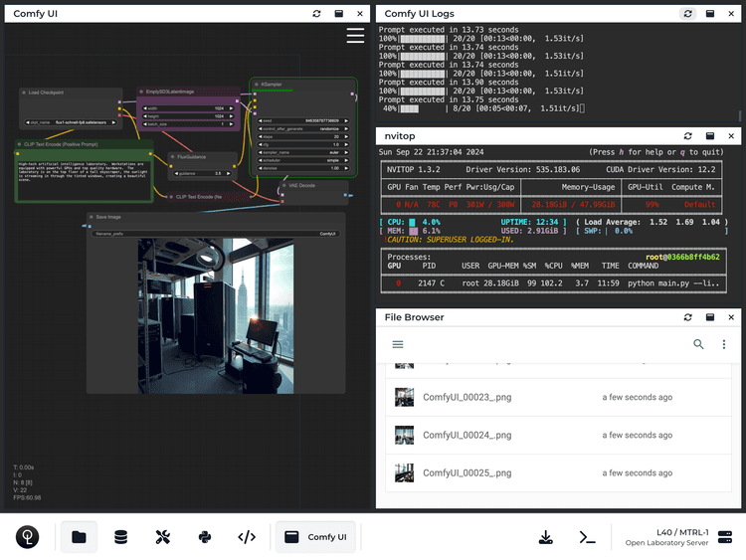746x560 pixels.
Task: Open File Browser three-dot options menu
Action: click(724, 344)
